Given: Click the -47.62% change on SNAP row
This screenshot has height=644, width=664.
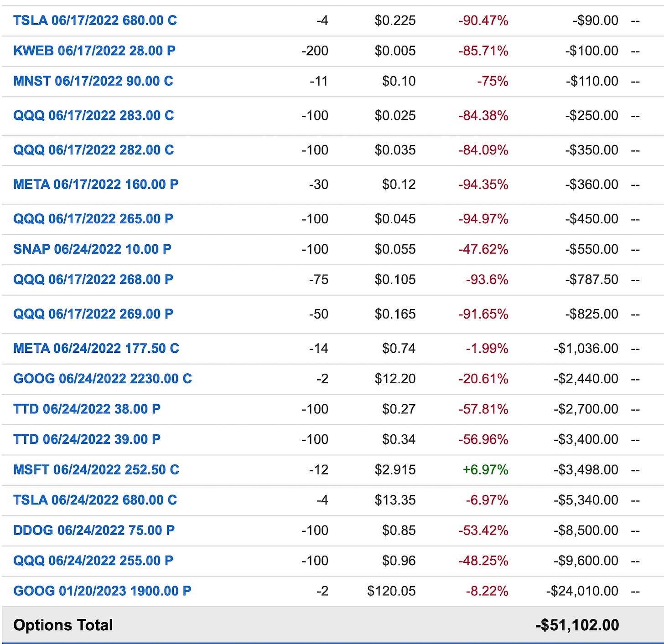Looking at the screenshot, I should click(483, 249).
